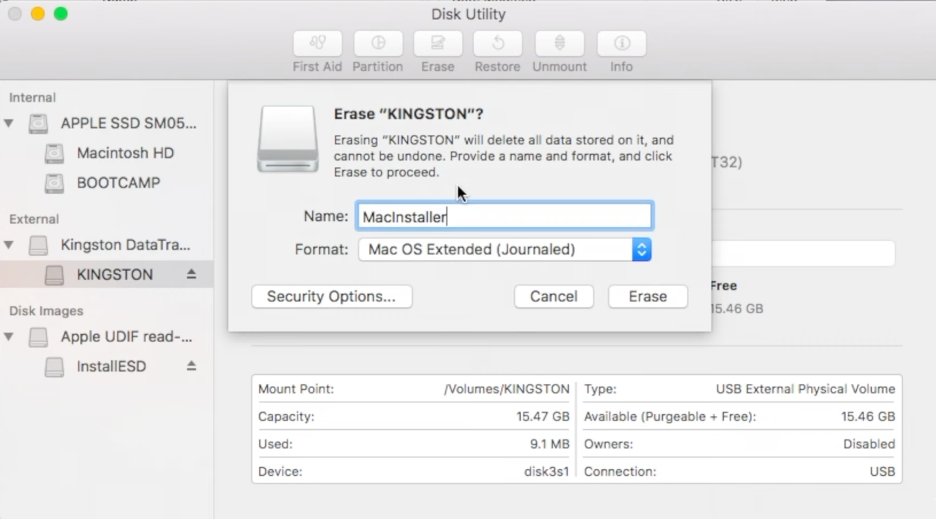Click the First Aid toolbar icon
Screen dimensions: 936x520
317,44
